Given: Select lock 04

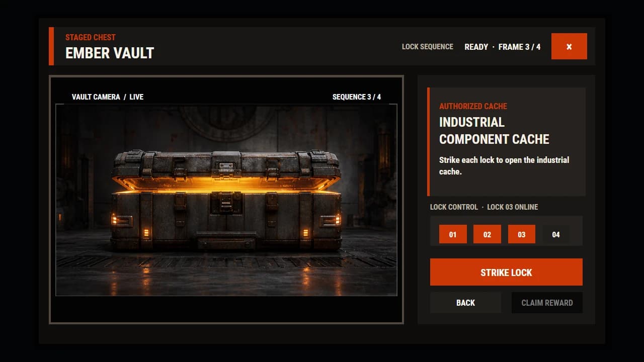Looking at the screenshot, I should click(555, 234).
